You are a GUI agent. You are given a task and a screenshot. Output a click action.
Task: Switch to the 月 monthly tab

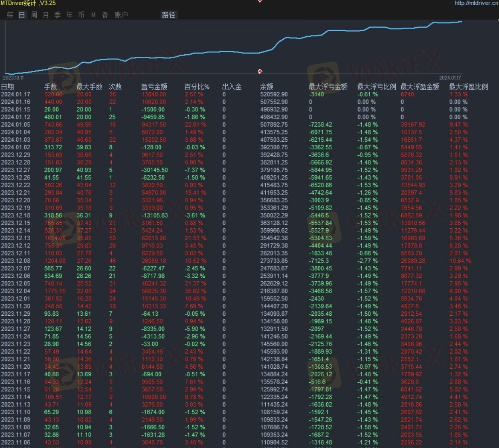click(46, 15)
